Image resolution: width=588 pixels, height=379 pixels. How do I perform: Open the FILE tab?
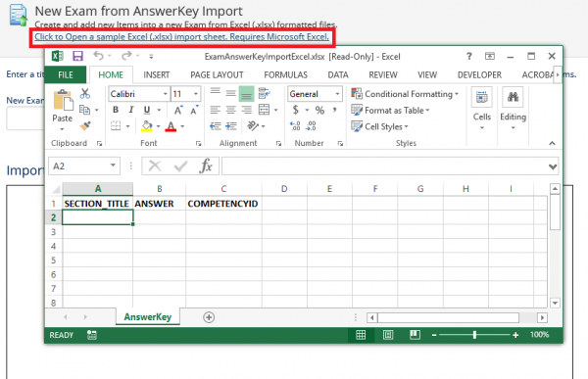pyautogui.click(x=66, y=74)
